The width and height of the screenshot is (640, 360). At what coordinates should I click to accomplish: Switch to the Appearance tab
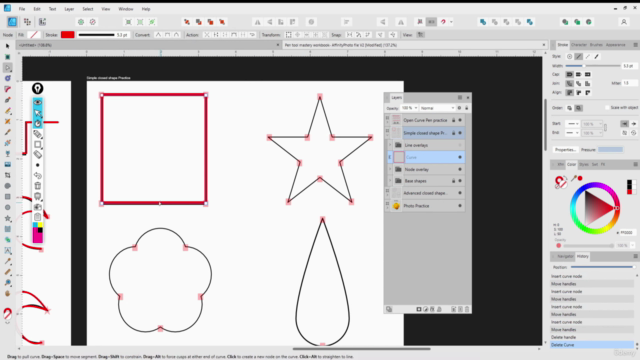click(616, 45)
